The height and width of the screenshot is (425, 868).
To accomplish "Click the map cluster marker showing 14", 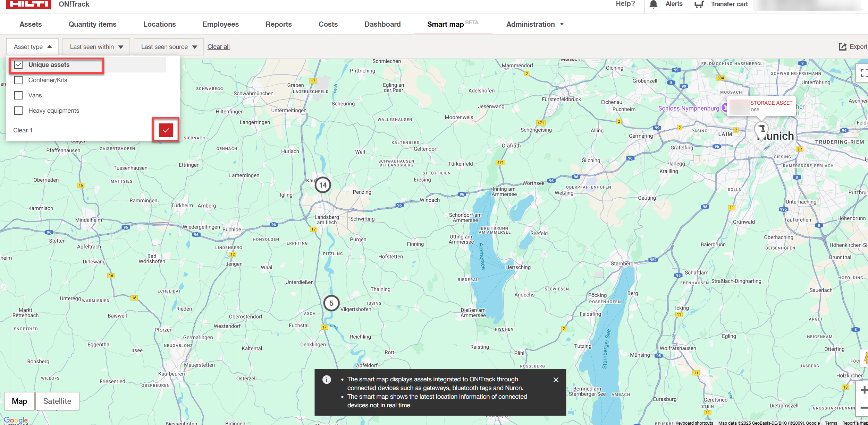I will [323, 185].
